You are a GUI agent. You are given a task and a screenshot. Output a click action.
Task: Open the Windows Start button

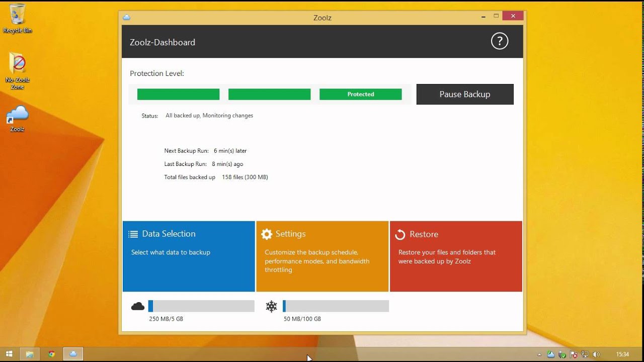(9, 354)
